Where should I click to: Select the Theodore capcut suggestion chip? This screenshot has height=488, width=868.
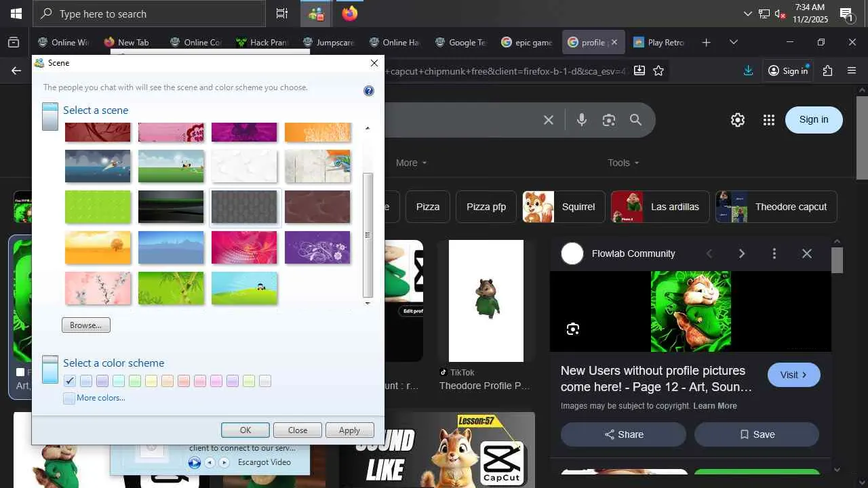(x=776, y=207)
